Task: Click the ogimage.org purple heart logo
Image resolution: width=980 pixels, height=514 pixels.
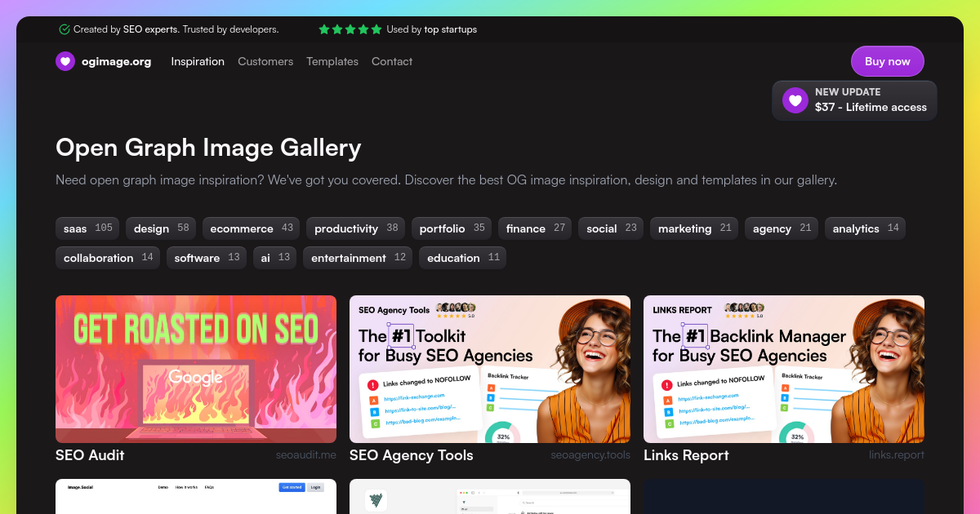Action: point(65,61)
